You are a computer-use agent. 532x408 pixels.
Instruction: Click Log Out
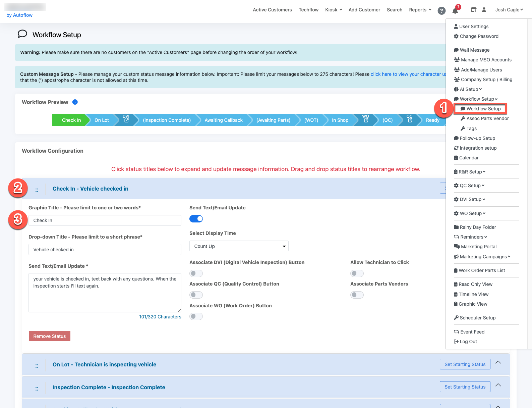pos(465,342)
